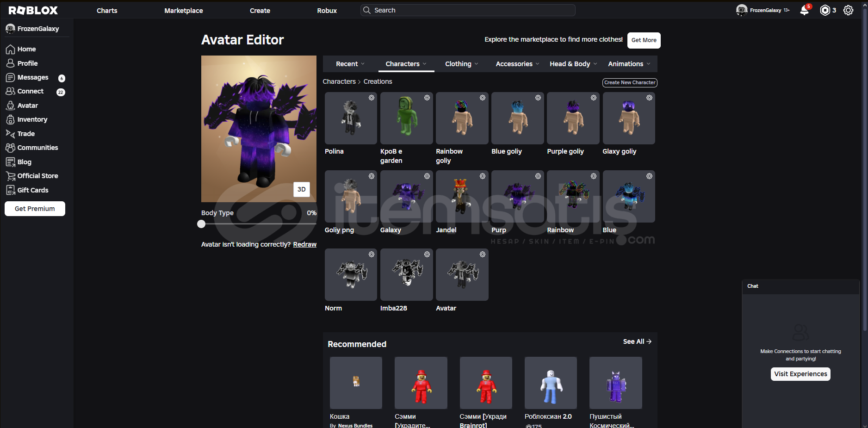Open settings gear on Glaxy goliy
This screenshot has width=868, height=428.
click(x=650, y=98)
